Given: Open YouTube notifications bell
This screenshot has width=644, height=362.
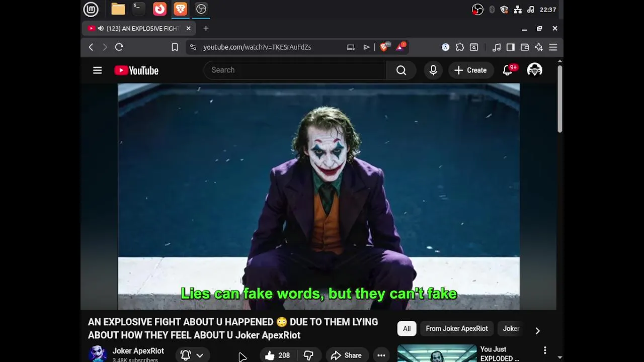Looking at the screenshot, I should tap(508, 70).
